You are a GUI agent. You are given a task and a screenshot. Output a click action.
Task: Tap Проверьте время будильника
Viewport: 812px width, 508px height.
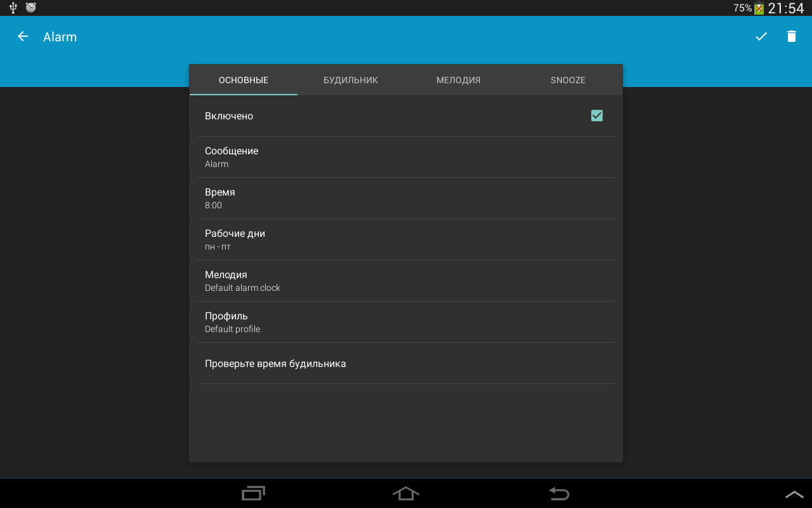(406, 364)
